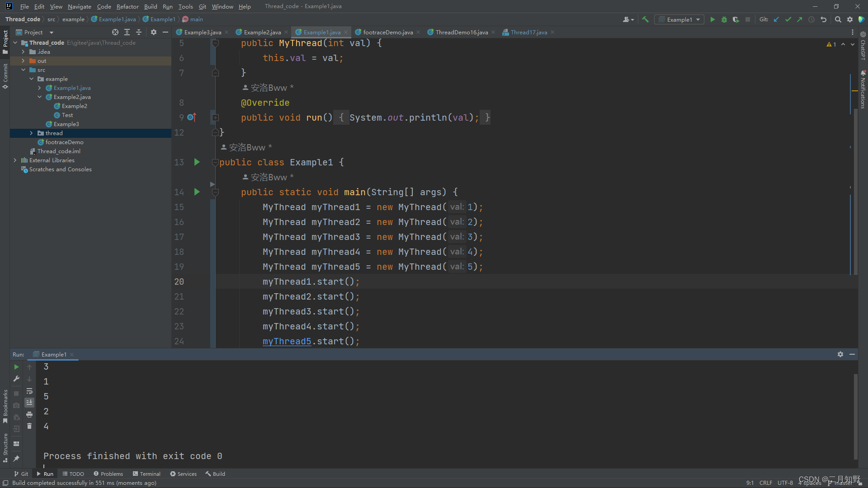This screenshot has width=868, height=488.
Task: Open the Refactor menu
Action: pyautogui.click(x=127, y=6)
